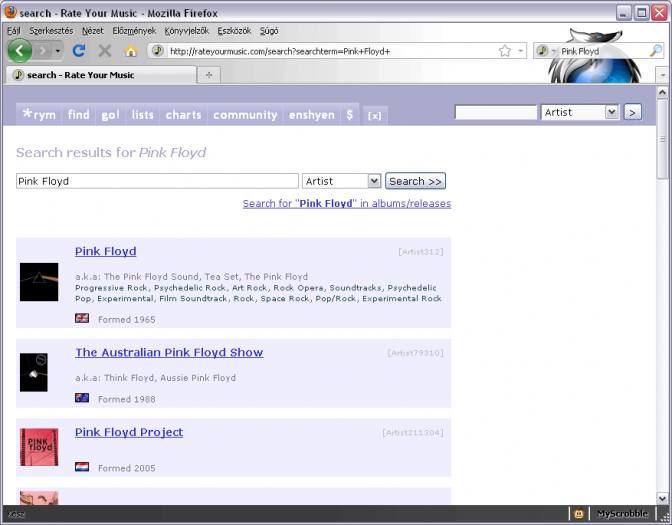Screen dimensions: 672x525
Task: Click the Australian flag icon beside Formed 1988
Action: point(82,398)
